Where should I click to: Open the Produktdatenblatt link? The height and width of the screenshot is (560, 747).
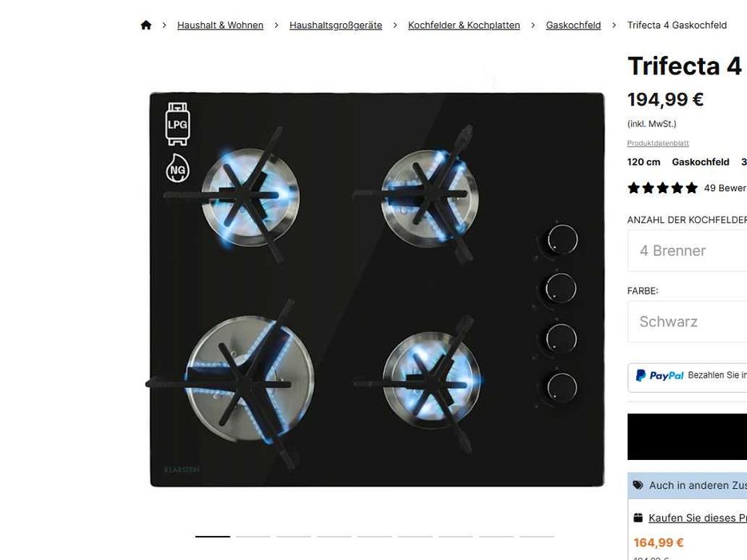(658, 143)
